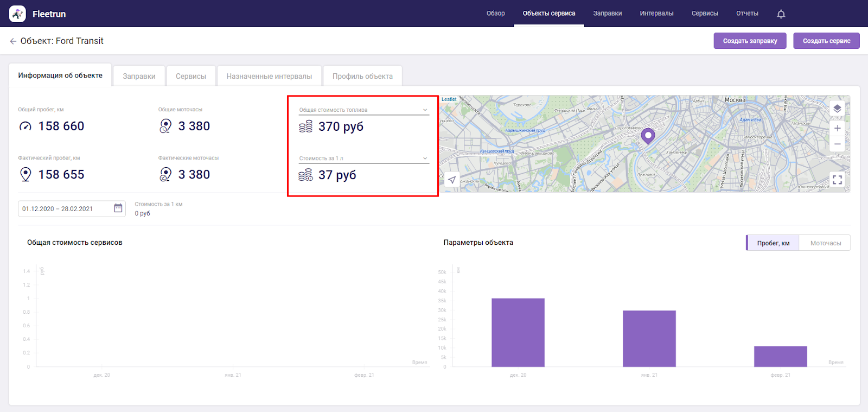Select Пробег, км chart toggle
This screenshot has width=868, height=412.
click(x=773, y=243)
